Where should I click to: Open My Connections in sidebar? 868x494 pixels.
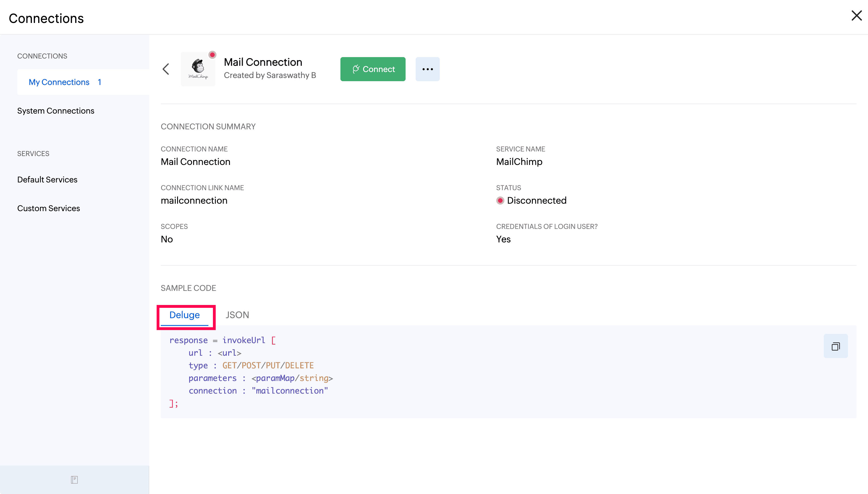point(83,82)
